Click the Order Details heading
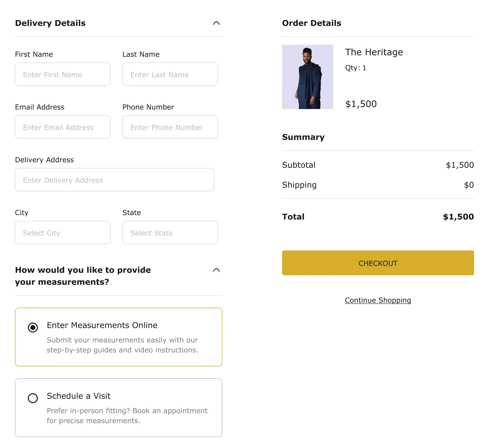 pyautogui.click(x=312, y=23)
